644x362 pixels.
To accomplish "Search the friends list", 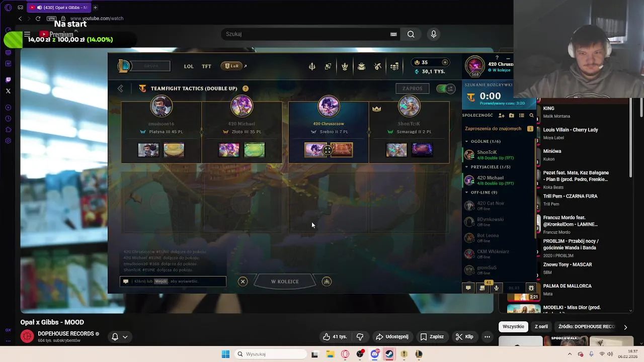I will [531, 115].
